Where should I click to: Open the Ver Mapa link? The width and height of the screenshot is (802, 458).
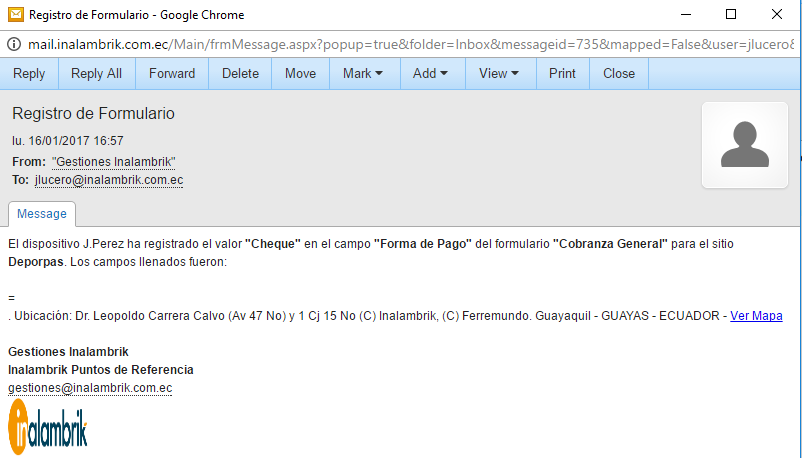(x=756, y=316)
